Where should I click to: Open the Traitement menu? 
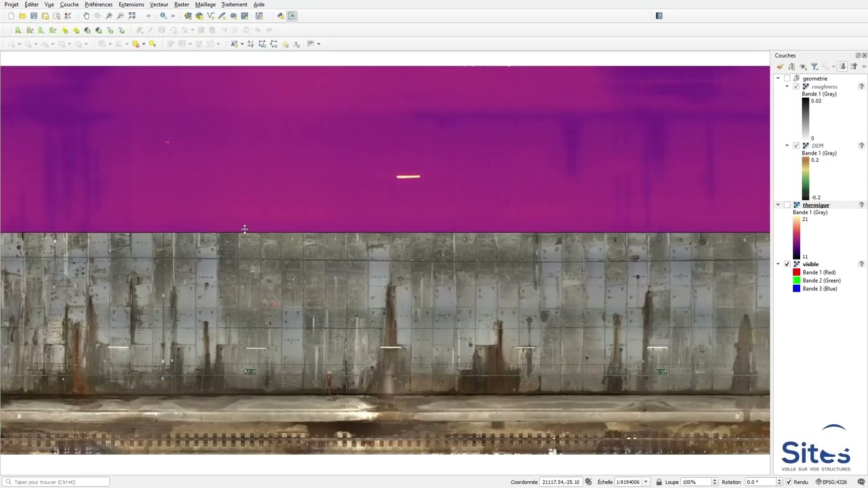pos(234,4)
